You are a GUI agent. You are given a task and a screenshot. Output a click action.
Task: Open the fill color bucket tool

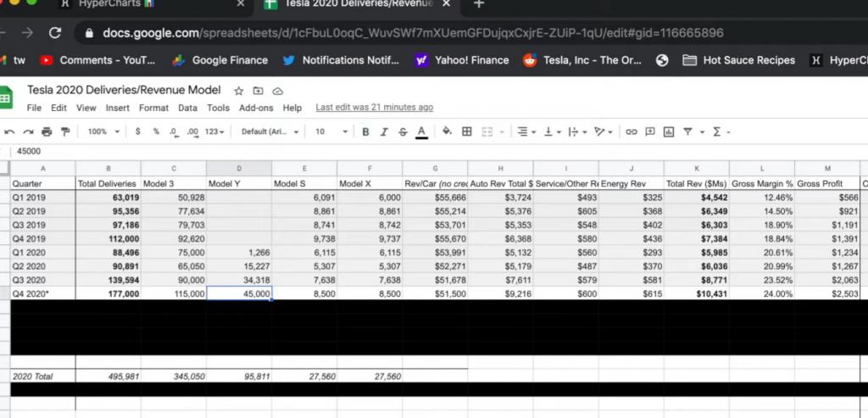click(x=443, y=131)
